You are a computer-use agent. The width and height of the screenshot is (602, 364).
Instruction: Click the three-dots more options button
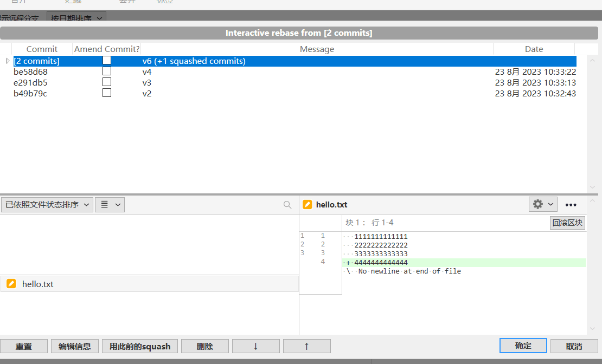[571, 205]
